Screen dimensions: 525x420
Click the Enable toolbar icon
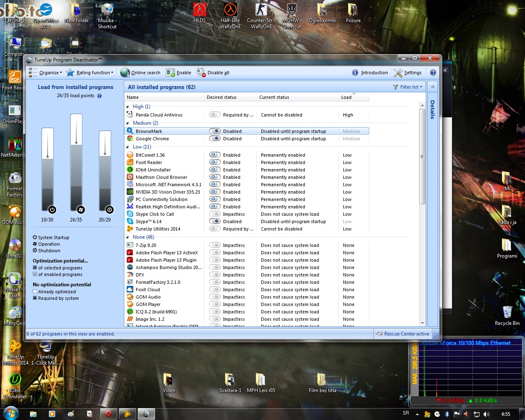coord(170,73)
